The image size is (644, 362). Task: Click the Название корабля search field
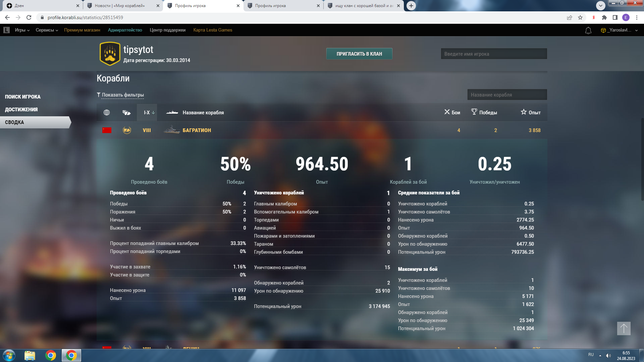pos(507,95)
